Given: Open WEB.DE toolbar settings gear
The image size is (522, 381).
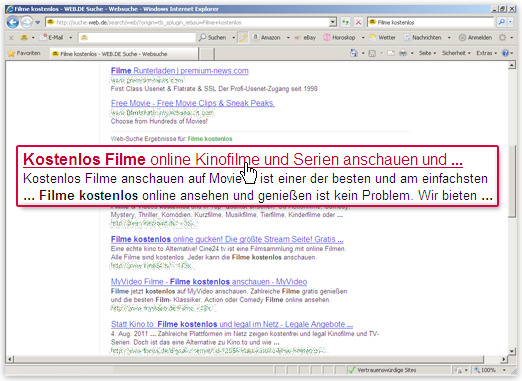Looking at the screenshot, I should 502,38.
